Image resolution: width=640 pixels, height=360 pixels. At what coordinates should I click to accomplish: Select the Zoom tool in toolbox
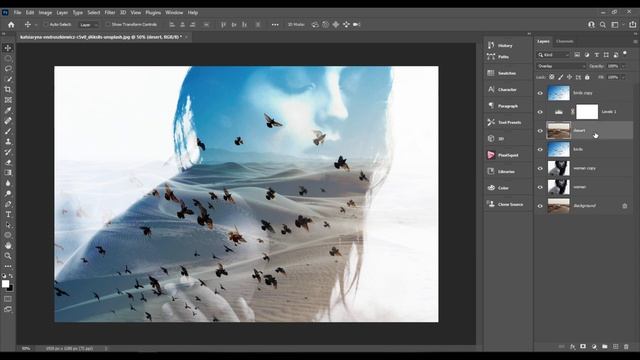click(x=8, y=256)
